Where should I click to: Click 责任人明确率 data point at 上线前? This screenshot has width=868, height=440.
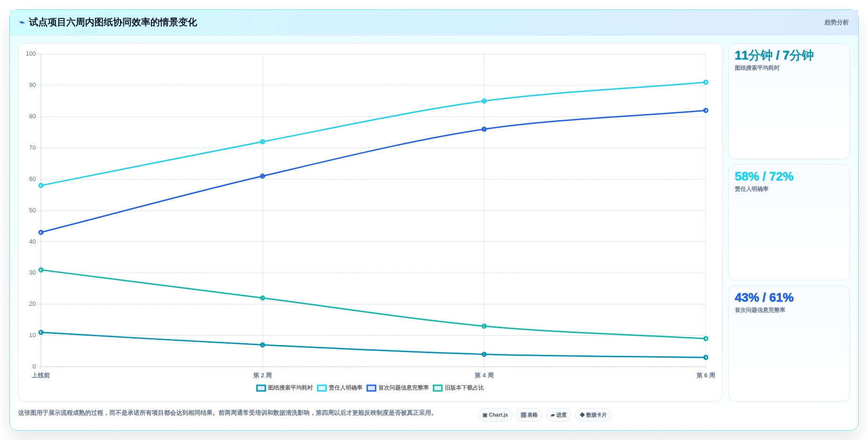click(41, 186)
